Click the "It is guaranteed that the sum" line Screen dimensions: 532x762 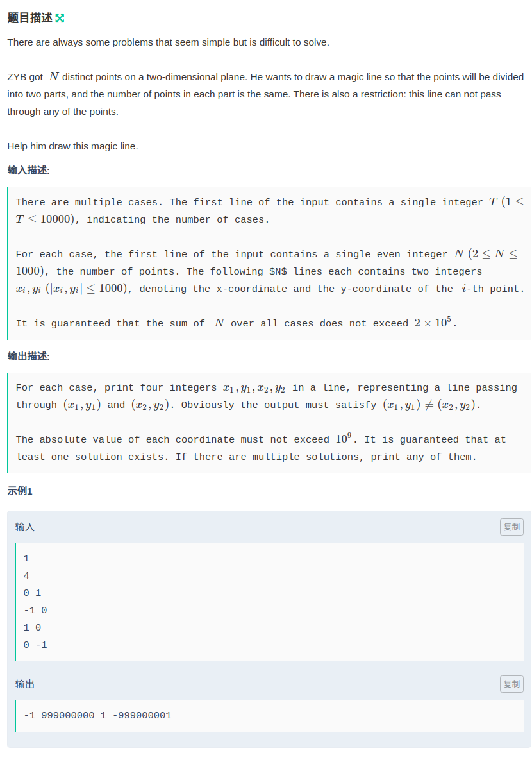236,323
